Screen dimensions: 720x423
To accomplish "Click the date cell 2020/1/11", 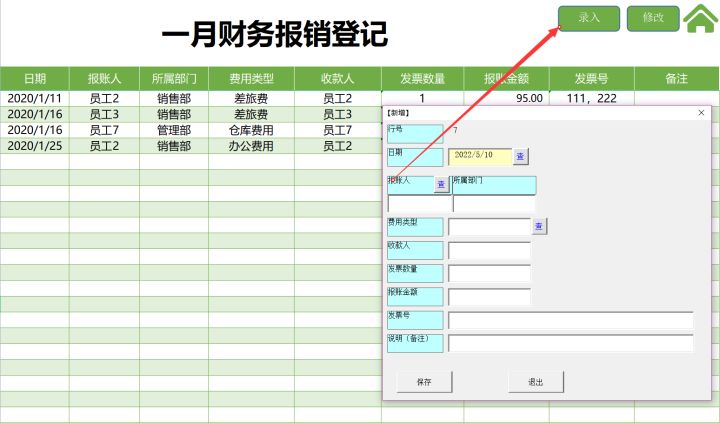I will pyautogui.click(x=35, y=98).
